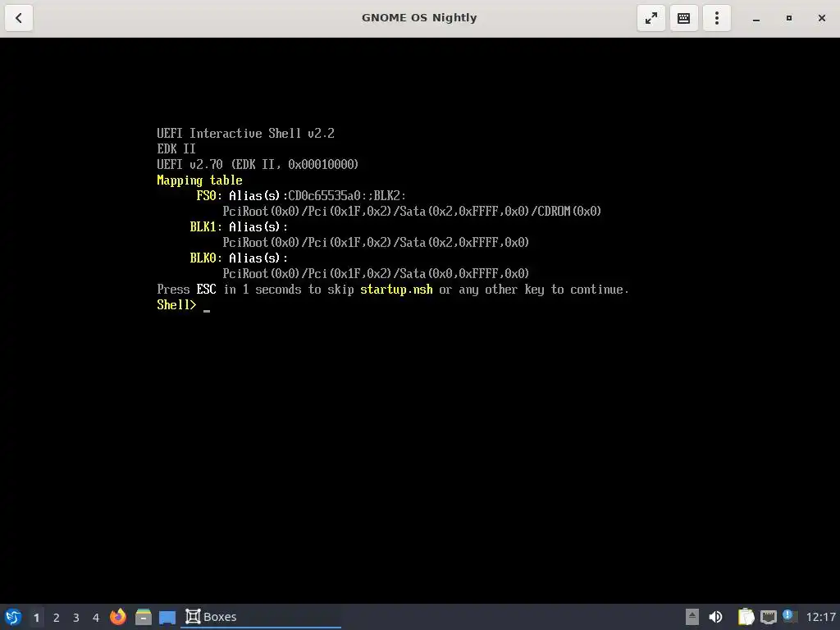Click the "UEFI Interactive Shell v2.2" line
Viewport: 840px width, 630px height.
click(245, 134)
